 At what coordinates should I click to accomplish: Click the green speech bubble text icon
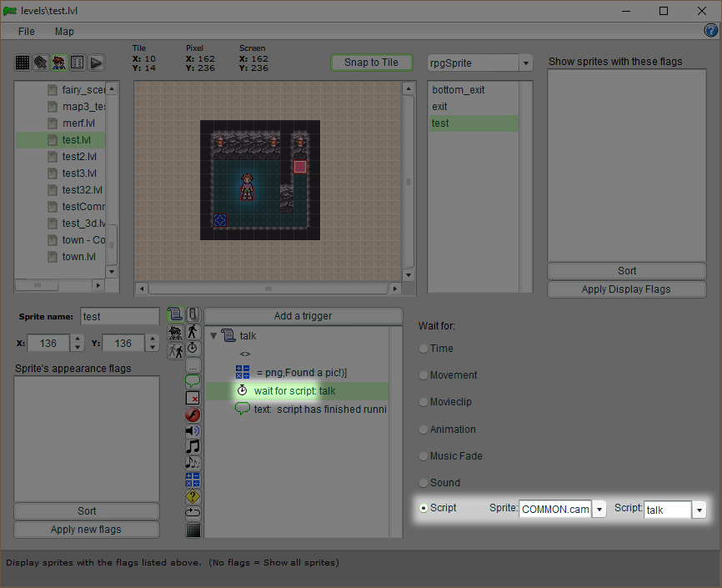pos(193,381)
